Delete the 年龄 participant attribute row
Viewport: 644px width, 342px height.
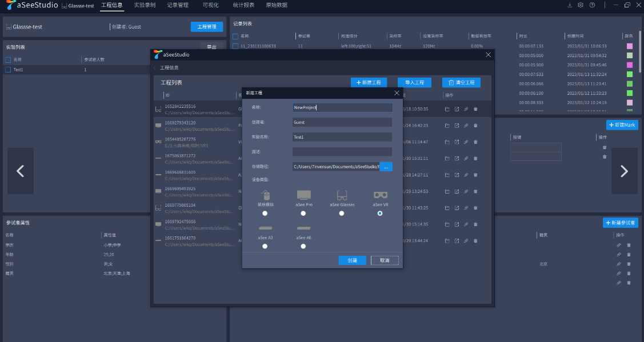pyautogui.click(x=629, y=255)
